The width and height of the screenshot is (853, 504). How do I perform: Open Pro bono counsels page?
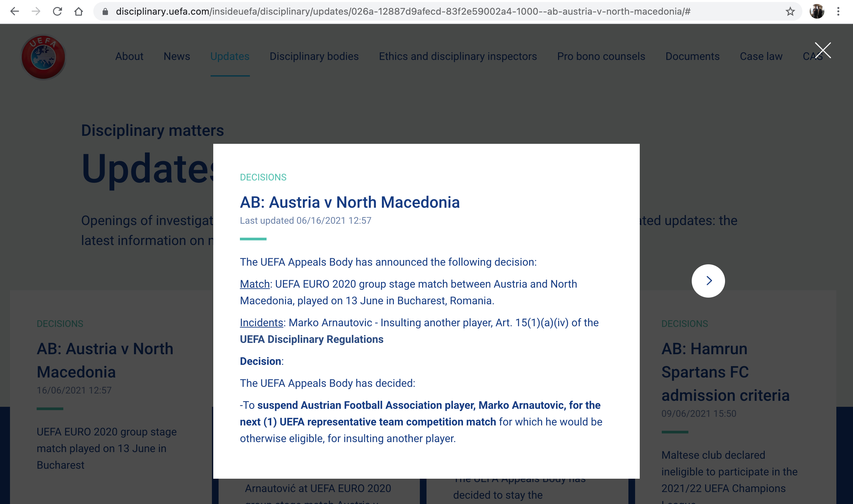[x=601, y=56]
